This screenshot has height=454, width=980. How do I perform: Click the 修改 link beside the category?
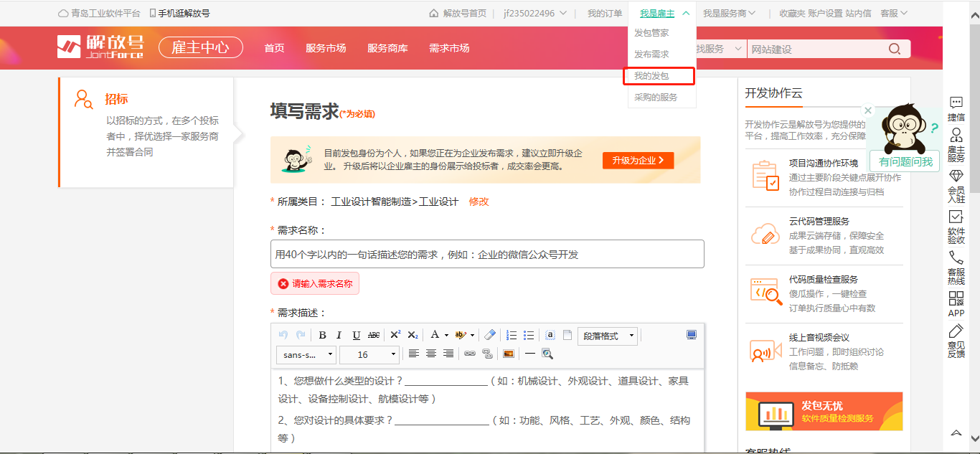(x=479, y=202)
